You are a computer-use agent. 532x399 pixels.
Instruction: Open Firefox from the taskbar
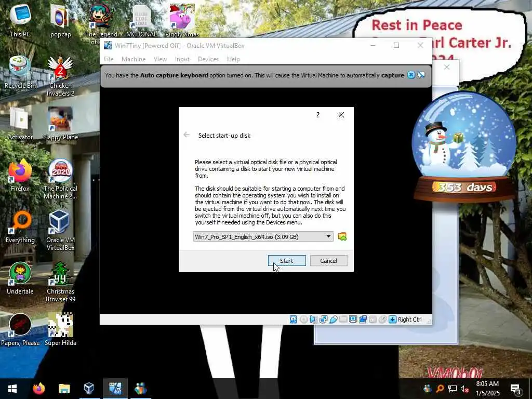point(38,389)
